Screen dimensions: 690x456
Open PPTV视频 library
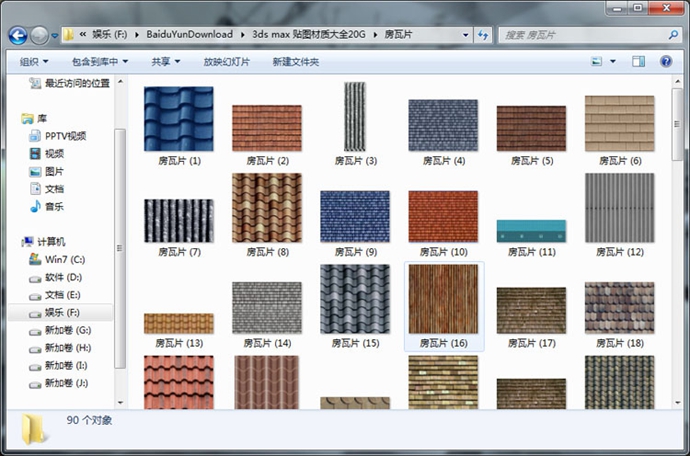click(x=58, y=136)
